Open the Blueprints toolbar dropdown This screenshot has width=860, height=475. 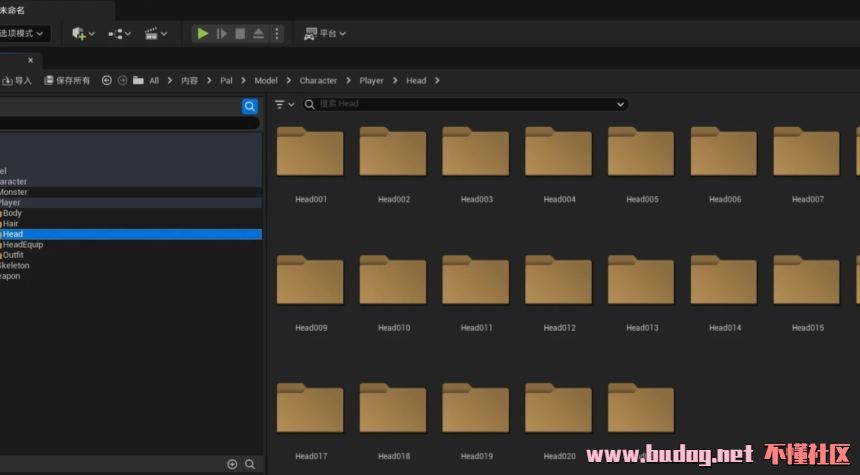(x=119, y=33)
